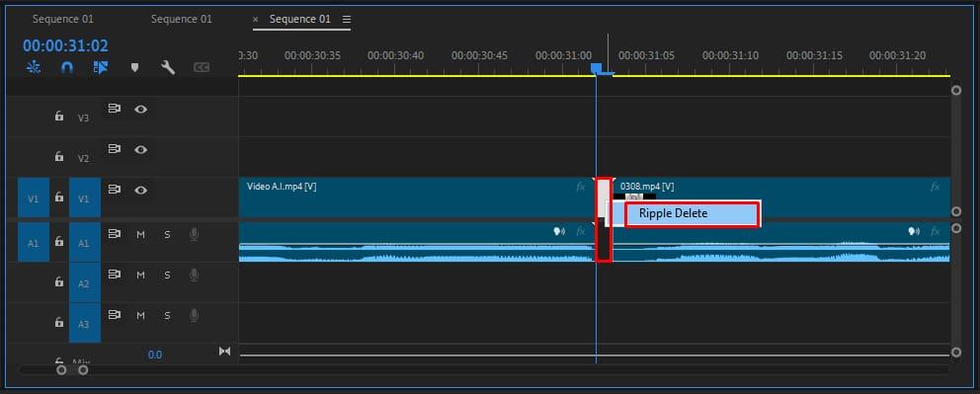
Task: Select Video A.I.mp4 video clip
Action: pyautogui.click(x=417, y=197)
